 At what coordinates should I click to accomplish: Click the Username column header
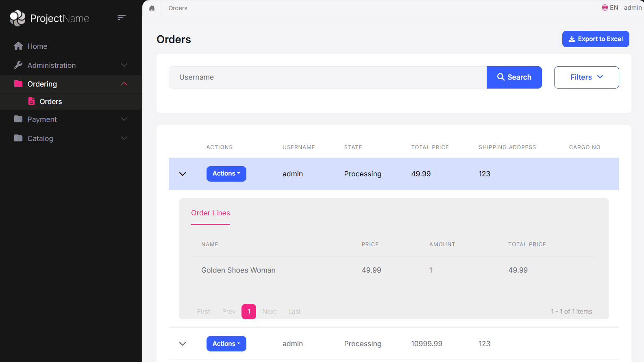[x=299, y=147]
